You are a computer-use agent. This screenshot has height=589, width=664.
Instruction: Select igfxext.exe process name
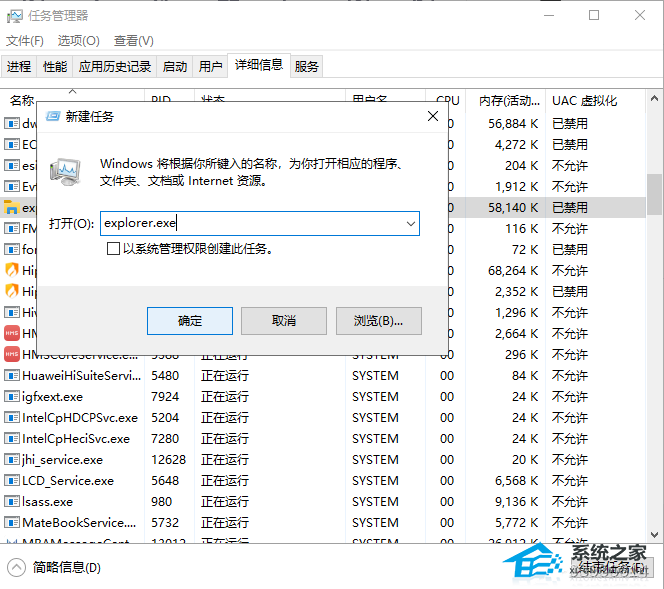53,397
